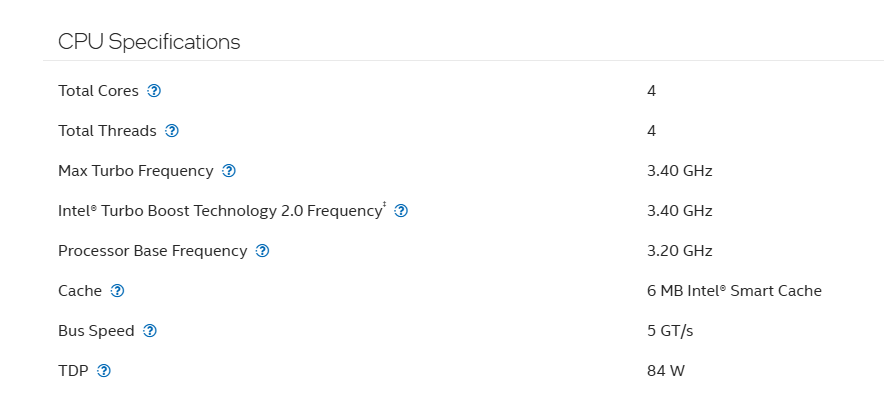The image size is (884, 413).
Task: Open the Cache help icon
Action: (x=118, y=291)
